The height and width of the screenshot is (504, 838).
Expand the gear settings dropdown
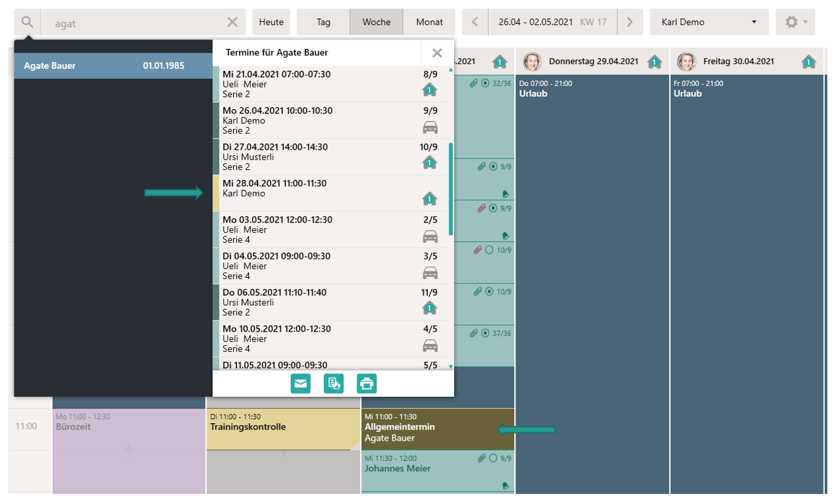(795, 22)
